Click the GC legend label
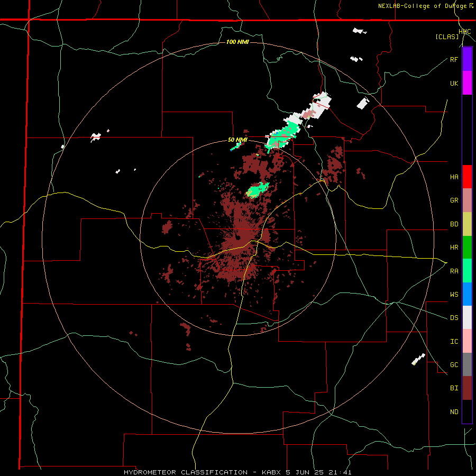476x476 pixels. [454, 364]
